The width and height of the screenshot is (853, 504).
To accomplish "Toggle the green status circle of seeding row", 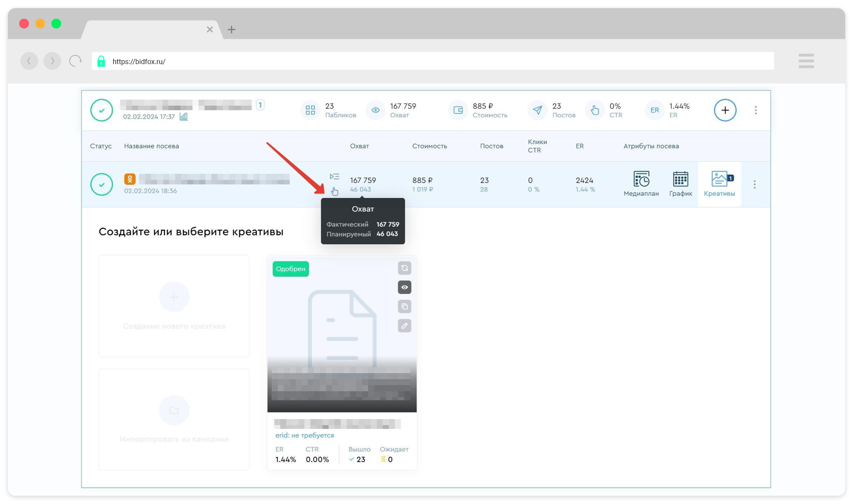I will point(102,184).
